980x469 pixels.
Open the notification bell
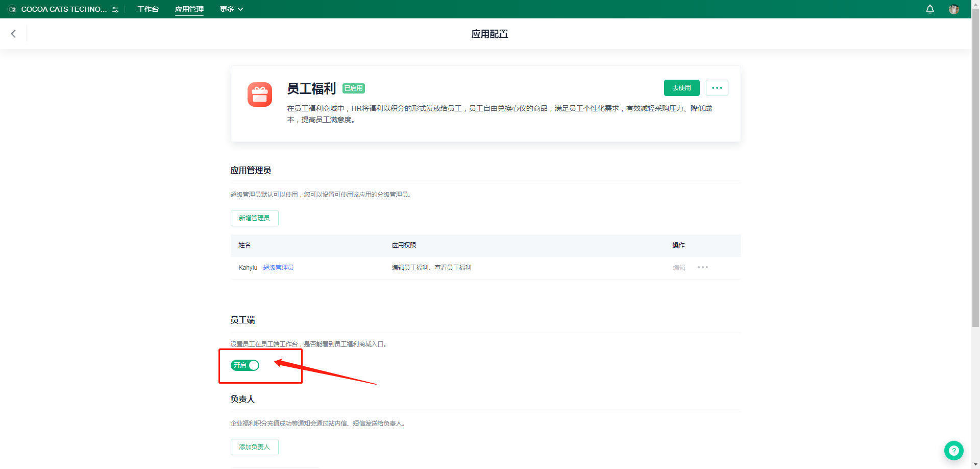pos(930,9)
